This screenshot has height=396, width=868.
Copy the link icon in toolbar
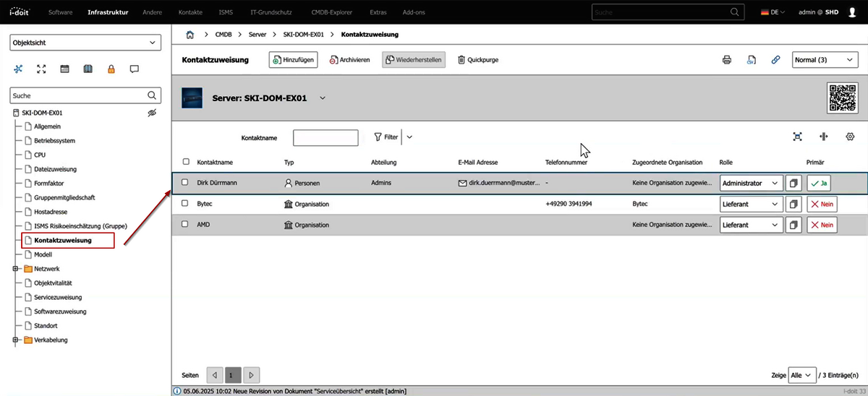coord(775,60)
